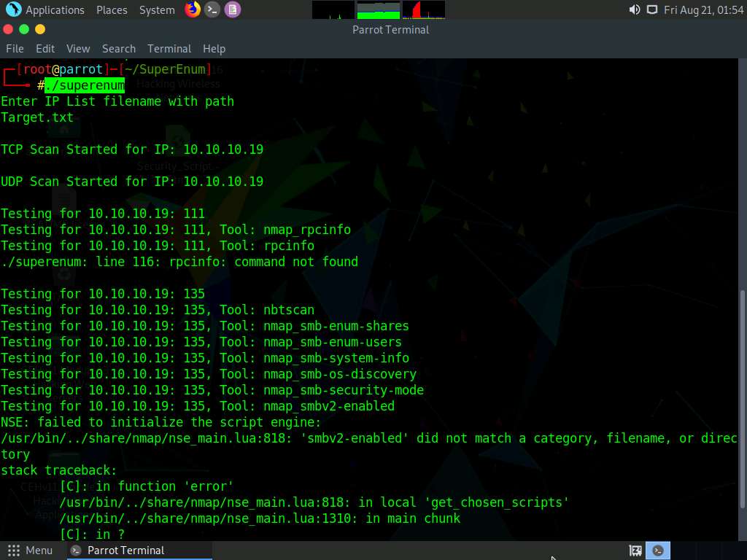Open the File menu in terminal

[x=15, y=49]
